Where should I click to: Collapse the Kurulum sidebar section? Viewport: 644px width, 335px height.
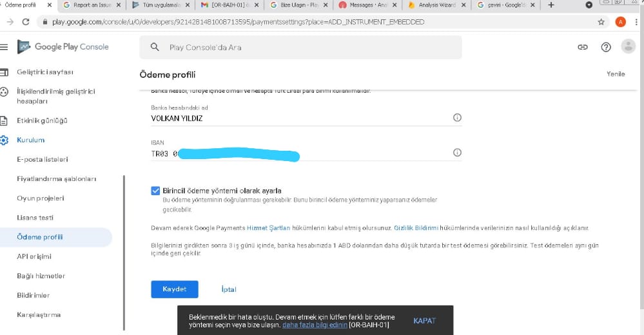point(31,140)
